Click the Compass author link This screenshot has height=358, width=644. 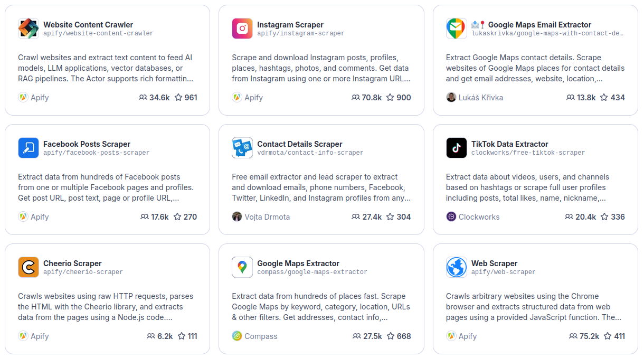tap(261, 336)
